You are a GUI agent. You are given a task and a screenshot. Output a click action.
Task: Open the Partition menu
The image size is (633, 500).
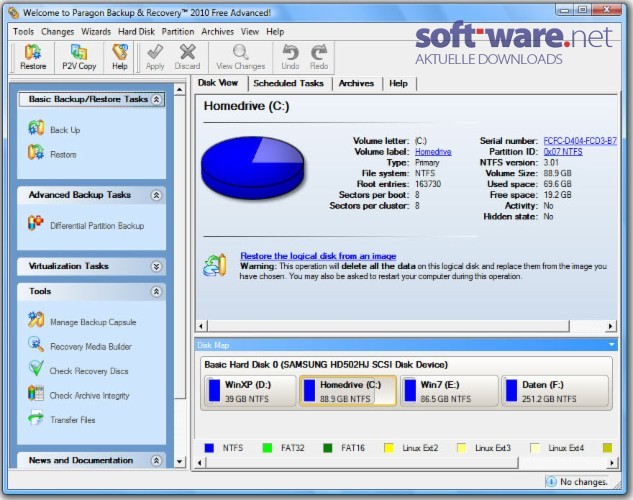coord(178,31)
